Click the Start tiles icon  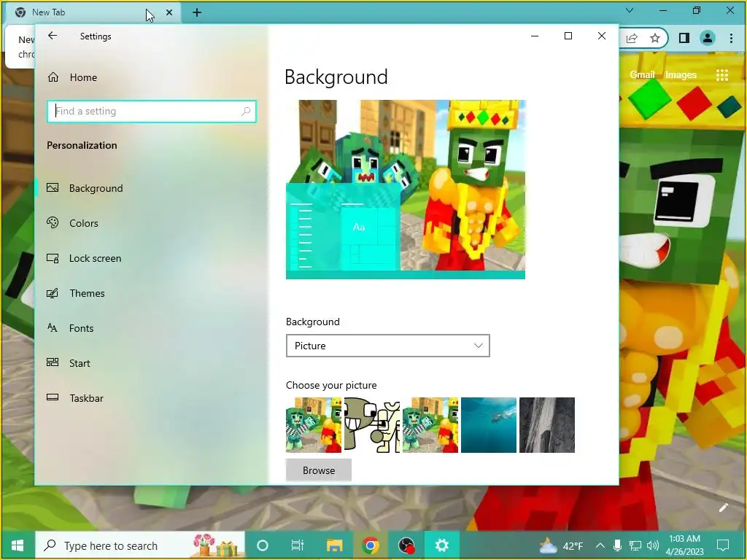point(53,362)
